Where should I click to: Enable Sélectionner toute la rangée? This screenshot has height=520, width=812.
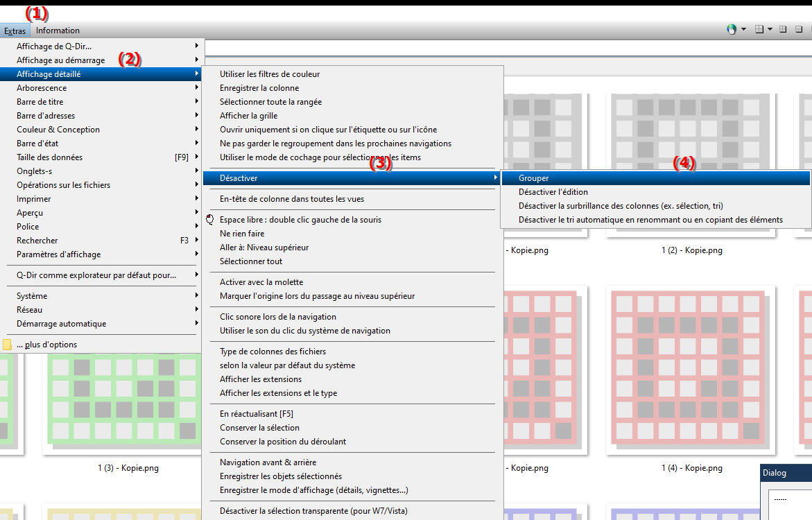click(352, 102)
